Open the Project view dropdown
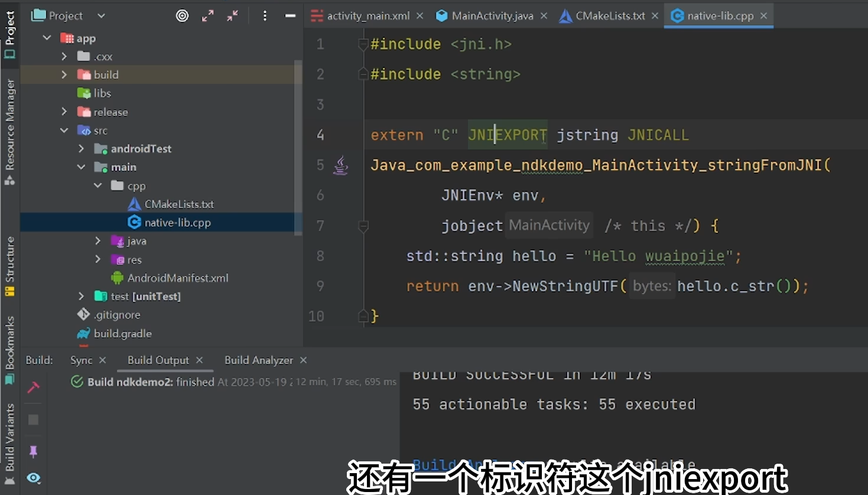 [101, 16]
